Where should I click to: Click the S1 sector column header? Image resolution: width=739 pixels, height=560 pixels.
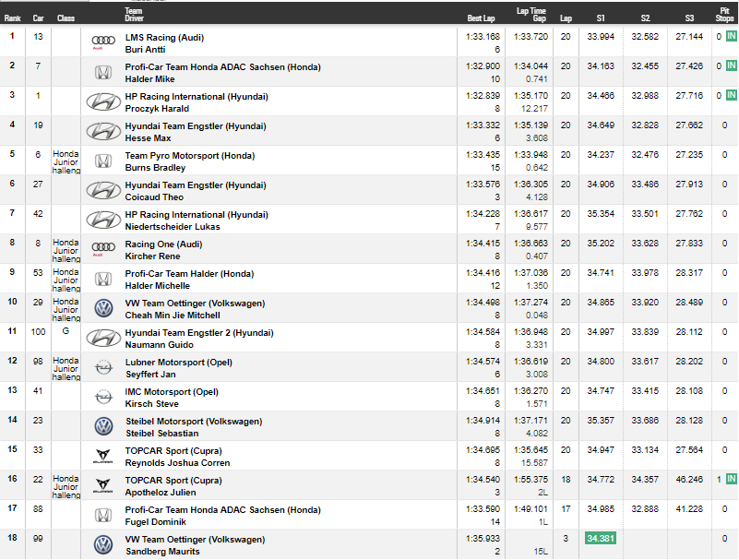(x=601, y=18)
